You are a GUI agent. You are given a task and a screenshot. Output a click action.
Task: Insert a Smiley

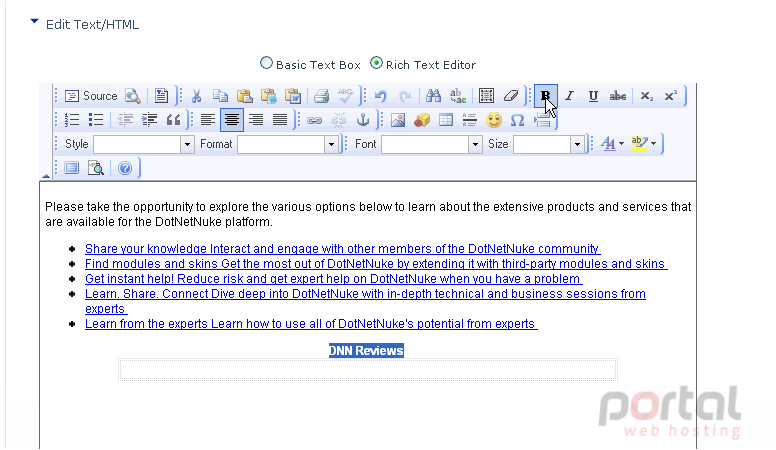pyautogui.click(x=494, y=120)
